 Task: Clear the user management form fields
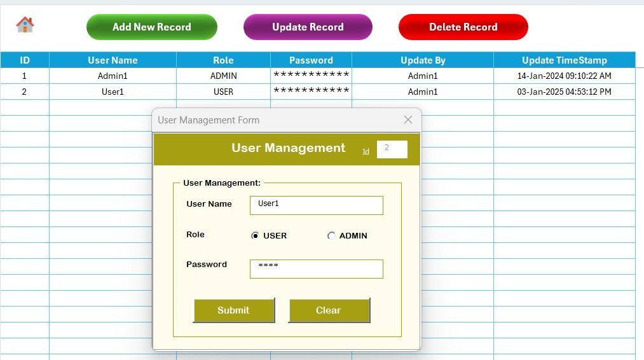click(329, 310)
